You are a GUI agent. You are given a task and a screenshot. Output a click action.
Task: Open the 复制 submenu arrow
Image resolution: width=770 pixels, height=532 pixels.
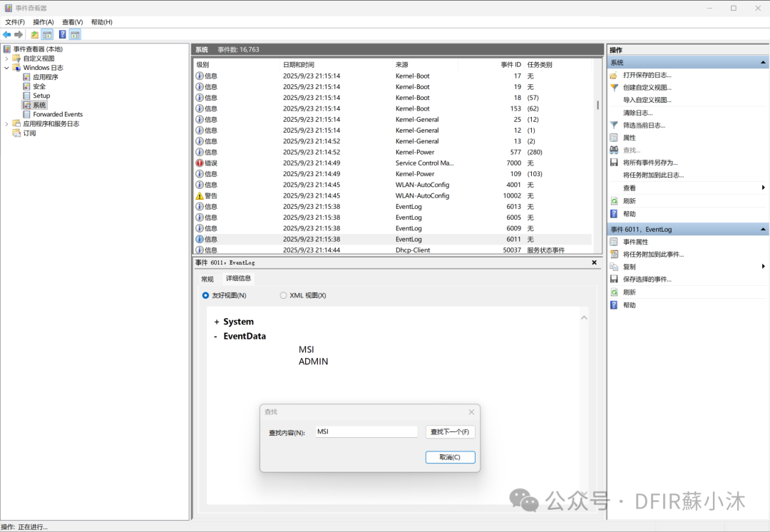(763, 267)
